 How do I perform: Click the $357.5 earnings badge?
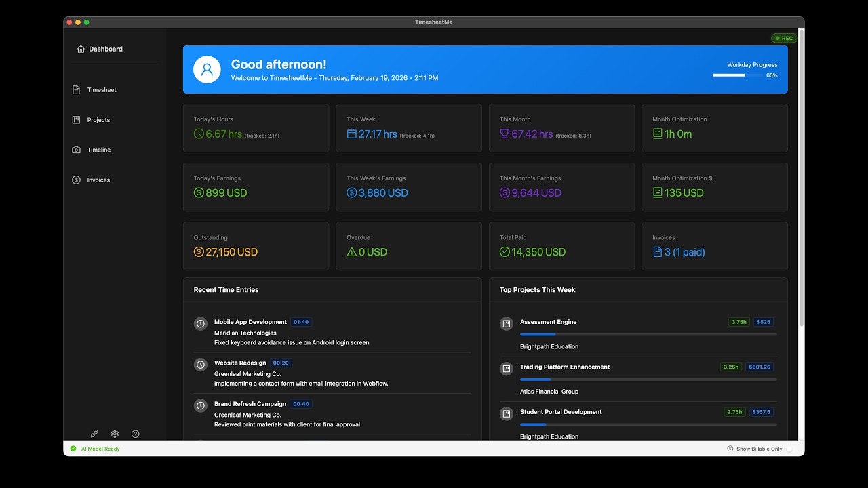761,412
